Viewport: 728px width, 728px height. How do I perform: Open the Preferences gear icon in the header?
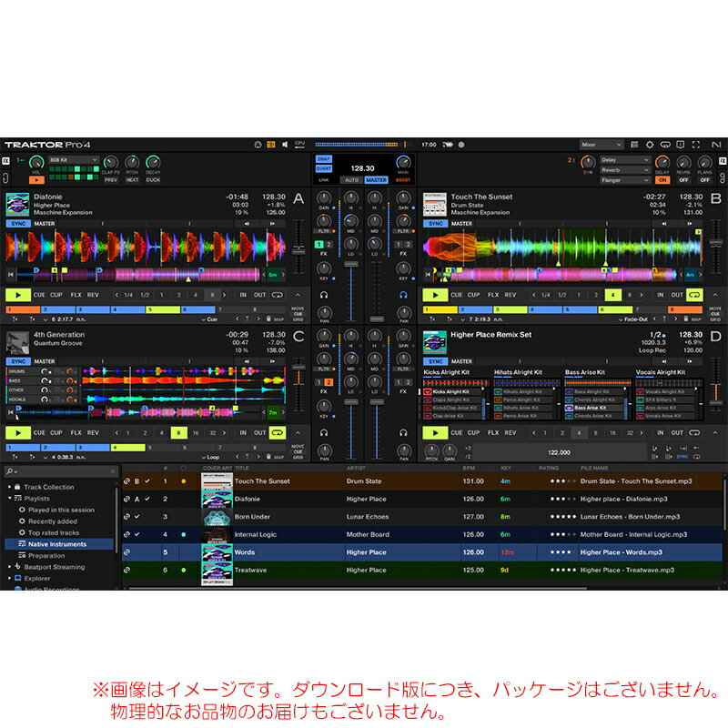650,144
